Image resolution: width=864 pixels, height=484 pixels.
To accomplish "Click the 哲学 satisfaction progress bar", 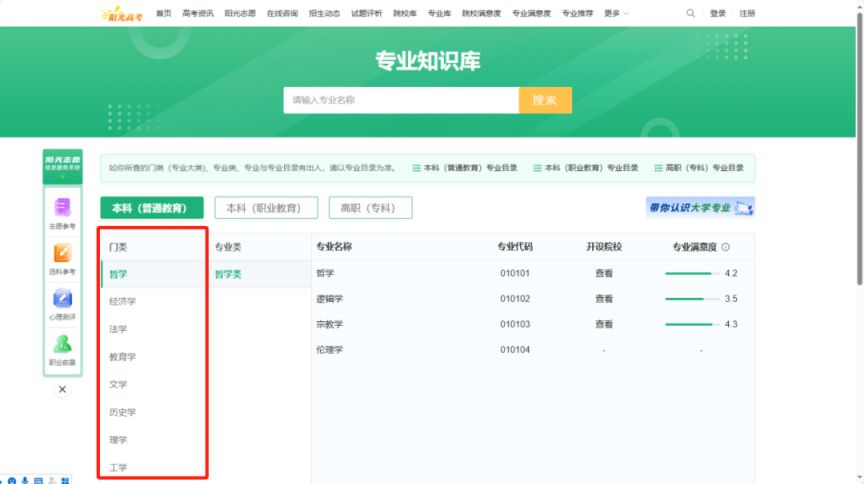I will click(x=691, y=273).
